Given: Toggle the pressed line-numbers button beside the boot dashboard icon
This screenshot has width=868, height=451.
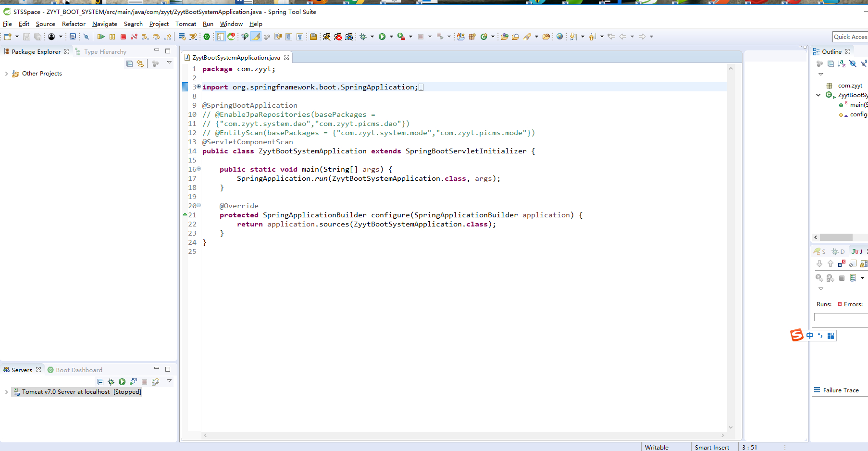Looking at the screenshot, I should point(220,37).
